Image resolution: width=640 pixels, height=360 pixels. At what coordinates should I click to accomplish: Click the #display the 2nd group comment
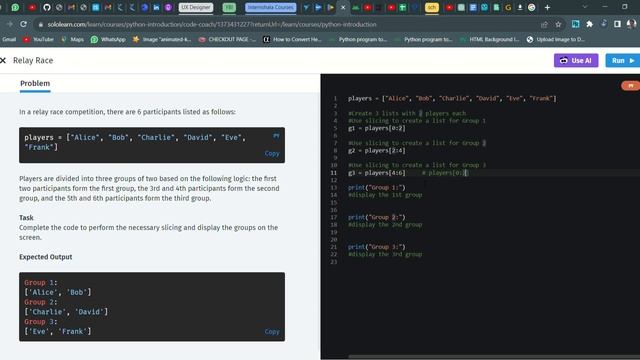pyautogui.click(x=385, y=225)
